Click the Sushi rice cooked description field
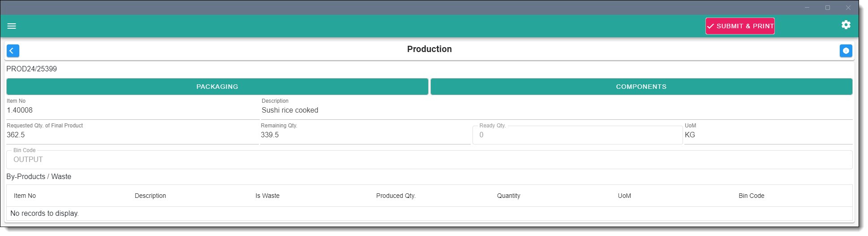This screenshot has width=868, height=236. click(290, 110)
